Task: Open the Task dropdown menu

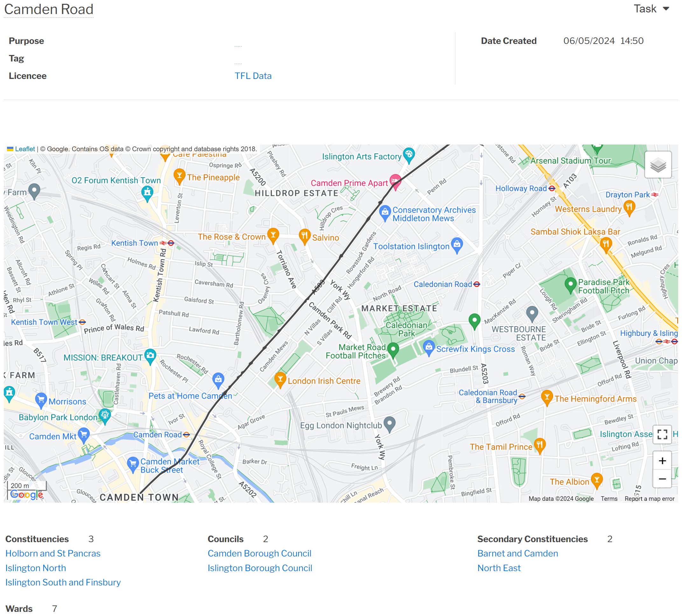Action: (x=651, y=9)
